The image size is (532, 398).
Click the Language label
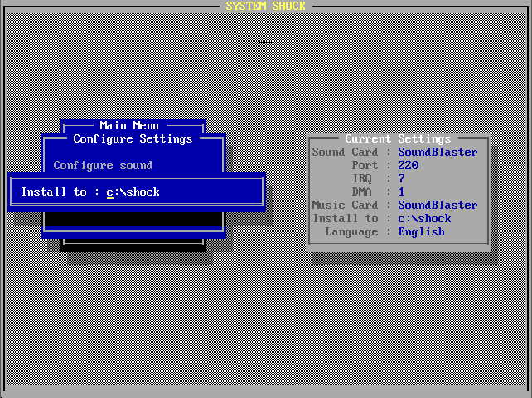pos(351,231)
